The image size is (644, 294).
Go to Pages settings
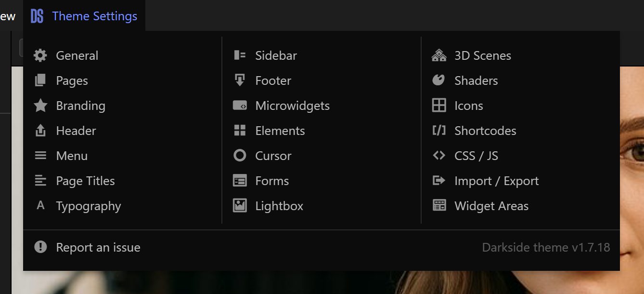[72, 81]
